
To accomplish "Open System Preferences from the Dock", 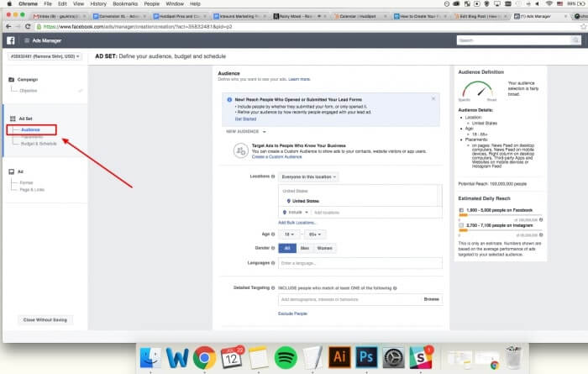I will tap(393, 358).
